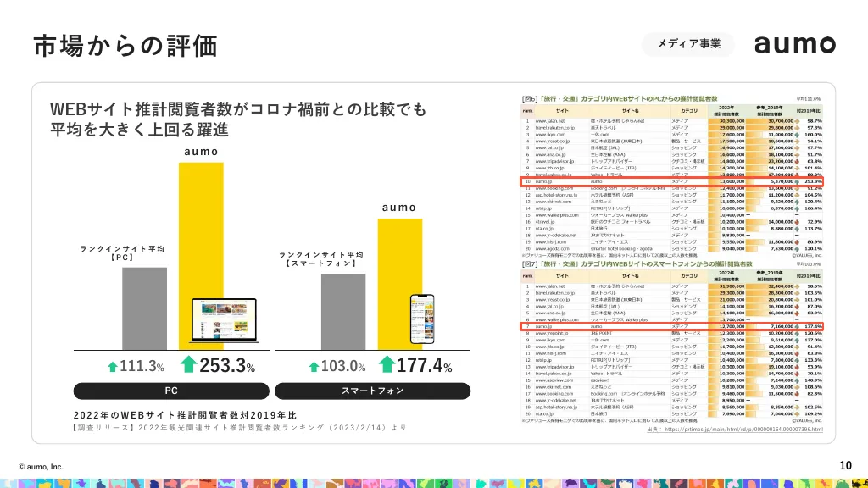This screenshot has width=868, height=488.
Task: Click the メディア事業 pill label
Action: pos(688,44)
